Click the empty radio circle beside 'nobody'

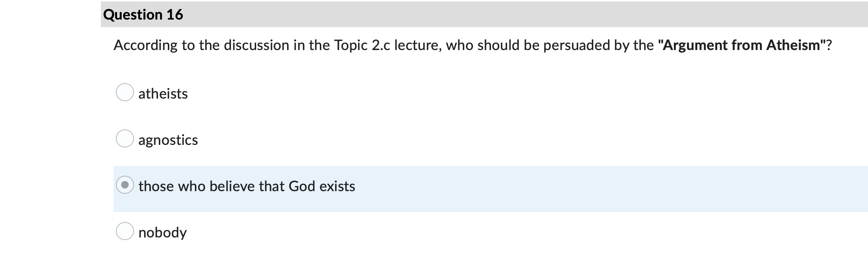pyautogui.click(x=126, y=231)
